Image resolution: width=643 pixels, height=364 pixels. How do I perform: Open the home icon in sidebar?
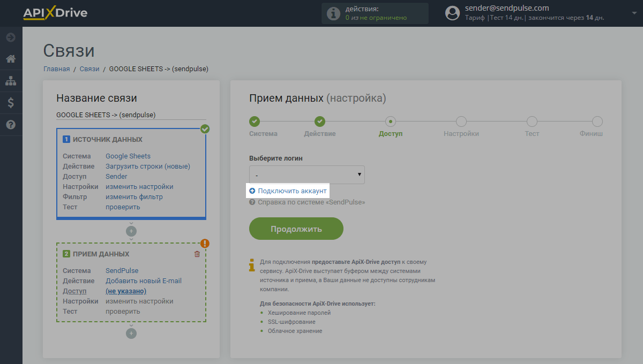click(x=11, y=59)
